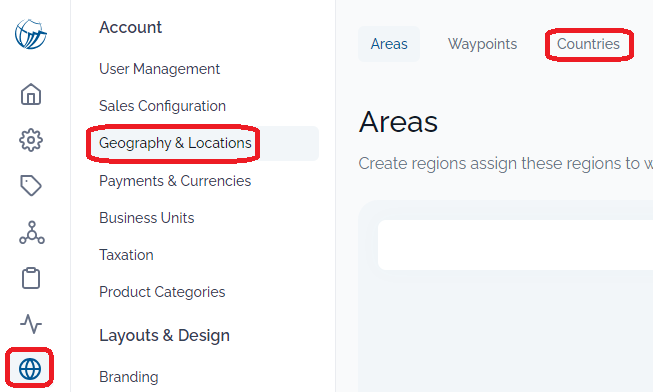Image resolution: width=653 pixels, height=392 pixels.
Task: Open Branding under Layouts & Design
Action: pos(129,377)
